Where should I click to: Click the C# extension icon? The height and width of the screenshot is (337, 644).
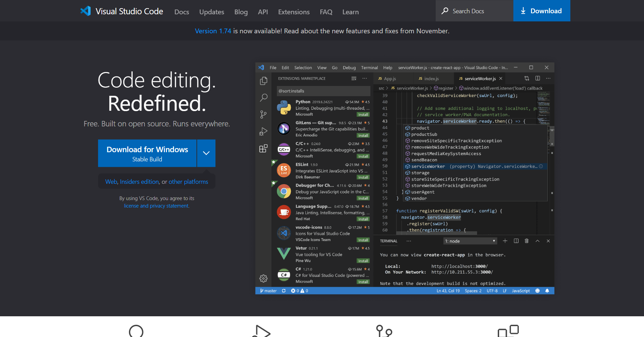(x=284, y=275)
